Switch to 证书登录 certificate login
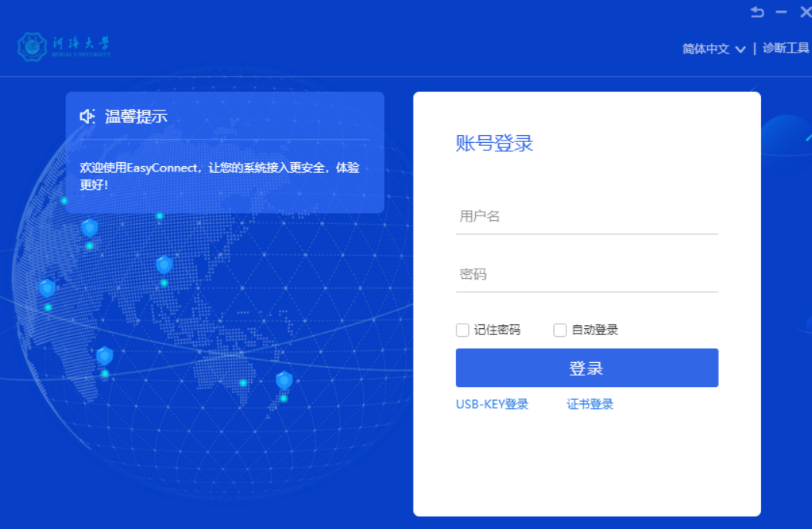Image resolution: width=812 pixels, height=529 pixels. point(589,404)
